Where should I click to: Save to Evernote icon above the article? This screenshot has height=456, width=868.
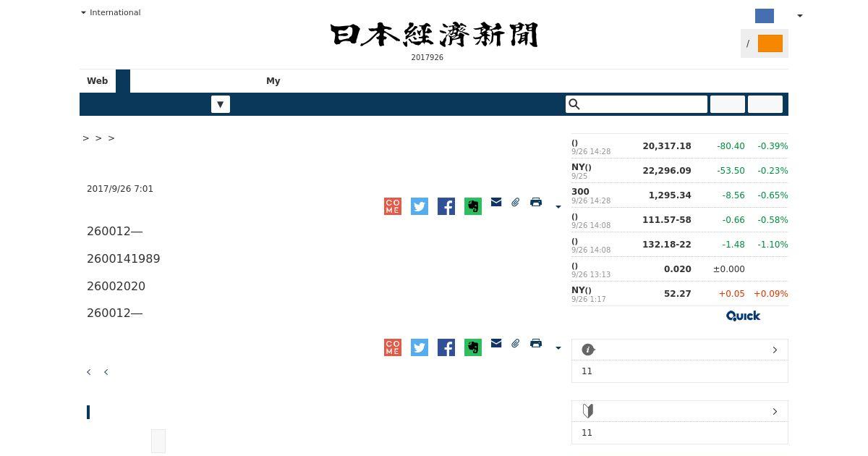pos(473,206)
